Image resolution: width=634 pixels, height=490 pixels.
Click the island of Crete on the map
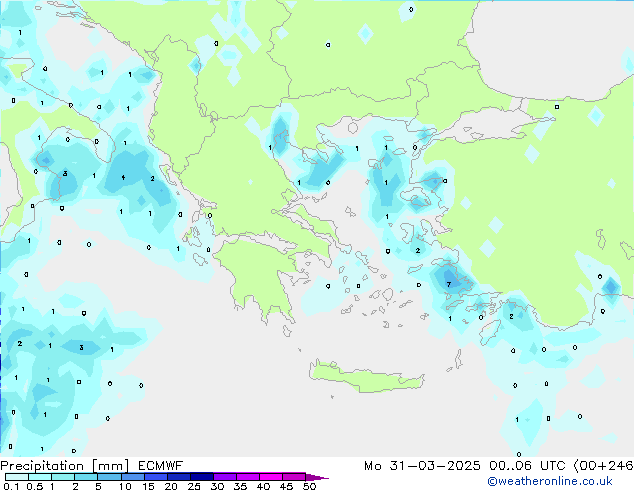tap(367, 378)
